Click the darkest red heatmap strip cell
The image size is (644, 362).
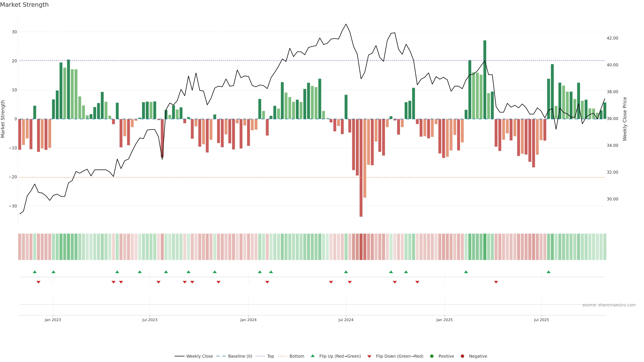[361, 247]
